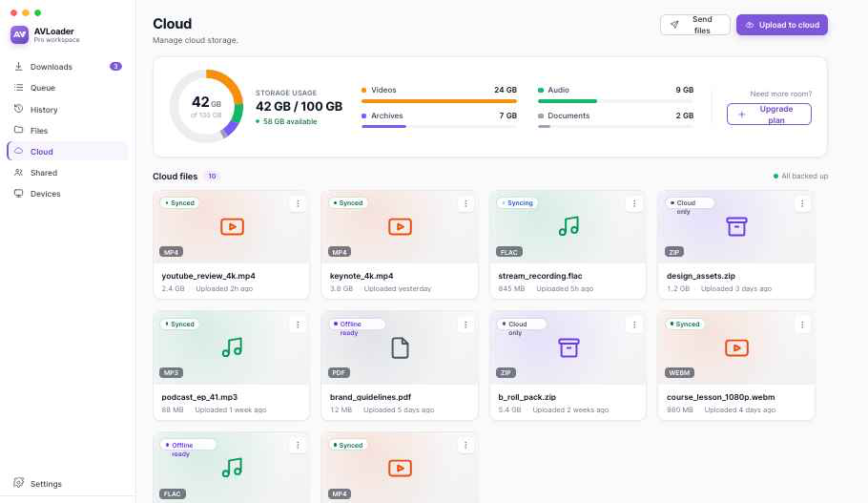Open more options for keynote_4k.mp4
The height and width of the screenshot is (503, 868).
pyautogui.click(x=465, y=204)
